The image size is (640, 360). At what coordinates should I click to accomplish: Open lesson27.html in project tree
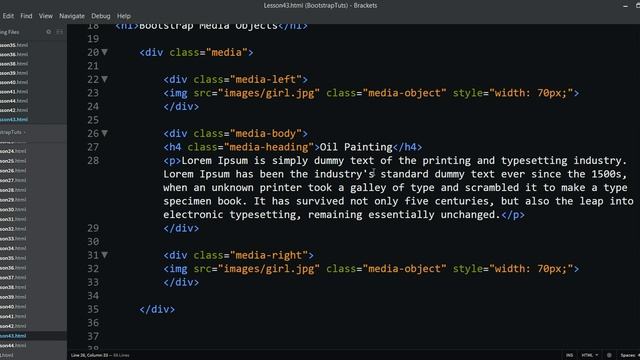(13, 180)
